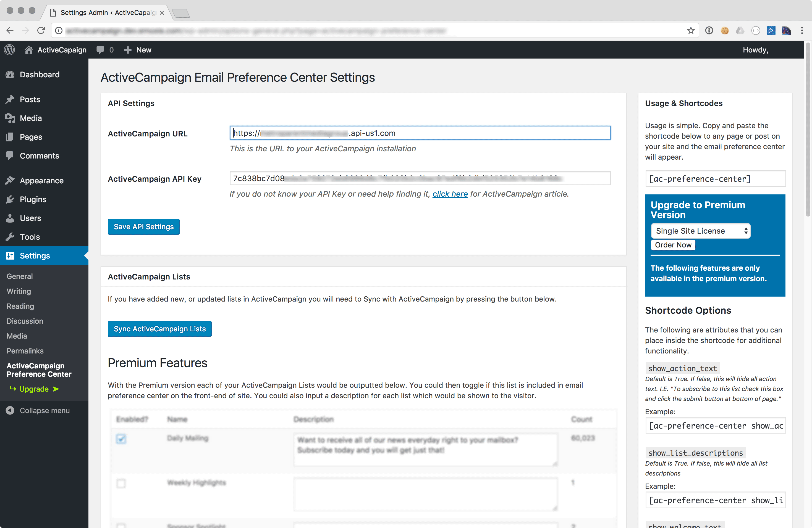Open the 'click here' API key help link
Screen dimensions: 812x528
click(x=450, y=194)
